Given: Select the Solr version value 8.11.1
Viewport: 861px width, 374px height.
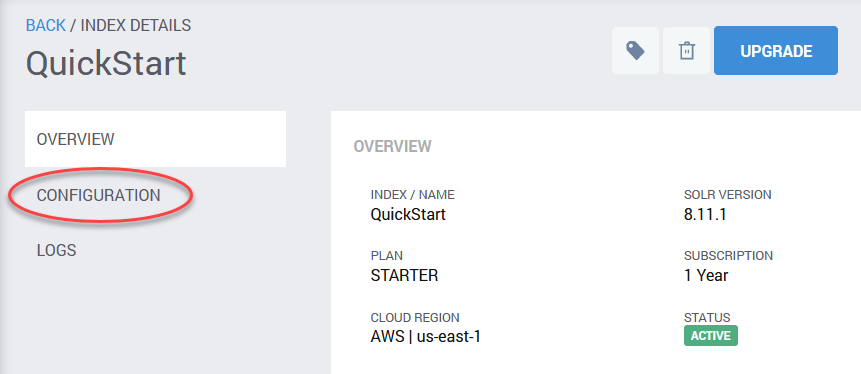Looking at the screenshot, I should click(705, 214).
